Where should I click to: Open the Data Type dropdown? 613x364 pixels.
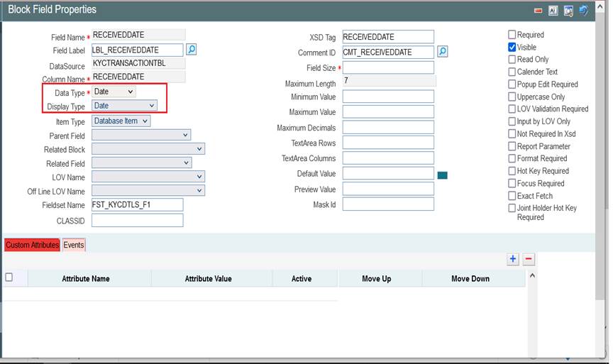tap(114, 92)
